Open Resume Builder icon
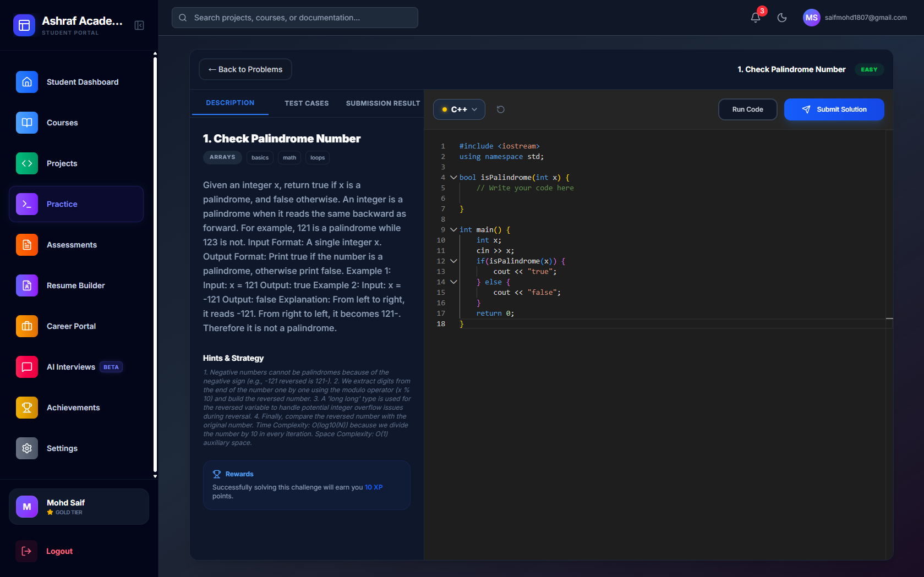Image resolution: width=924 pixels, height=577 pixels. [27, 285]
